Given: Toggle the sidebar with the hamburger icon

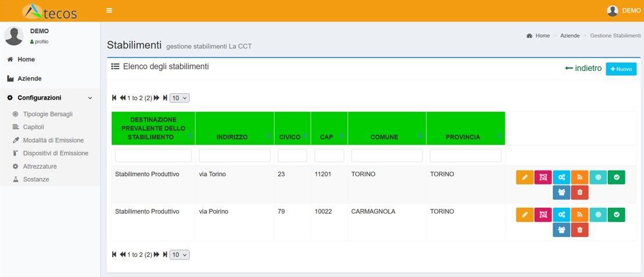Looking at the screenshot, I should 109,10.
